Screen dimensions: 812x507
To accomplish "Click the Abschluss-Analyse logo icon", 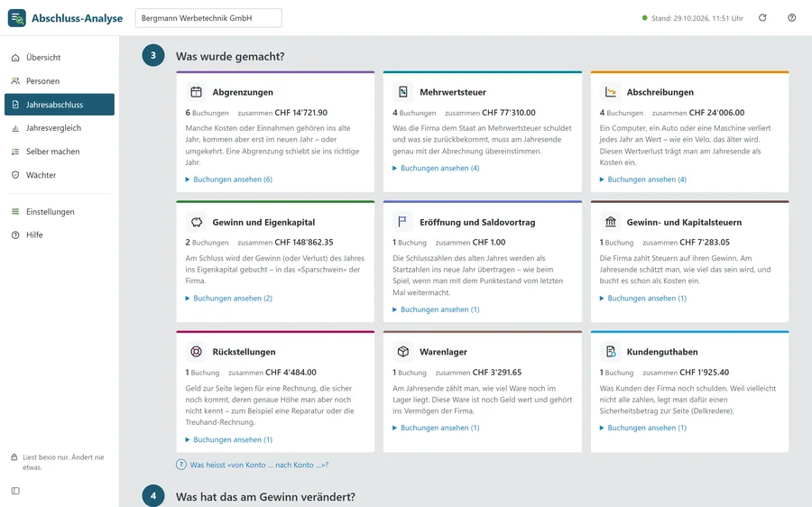I will click(x=16, y=18).
